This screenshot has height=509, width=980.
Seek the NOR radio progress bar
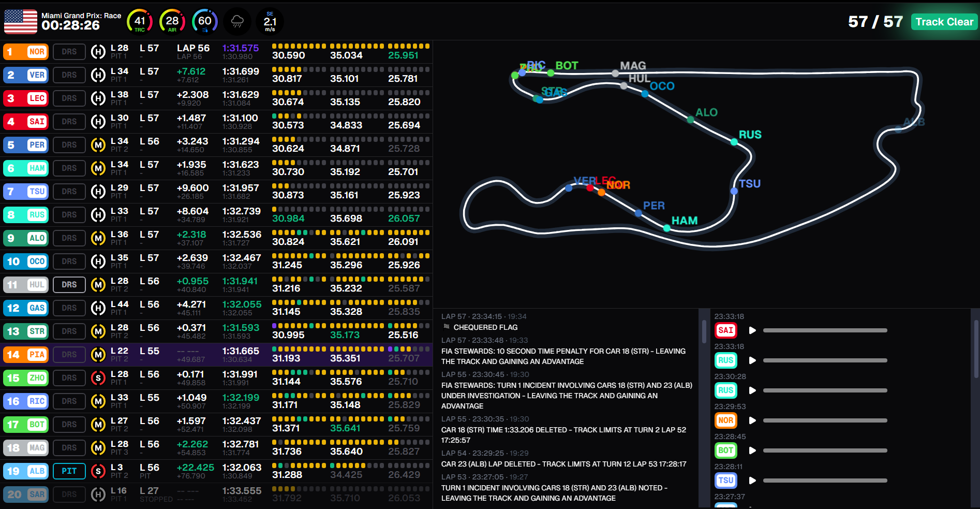(825, 420)
